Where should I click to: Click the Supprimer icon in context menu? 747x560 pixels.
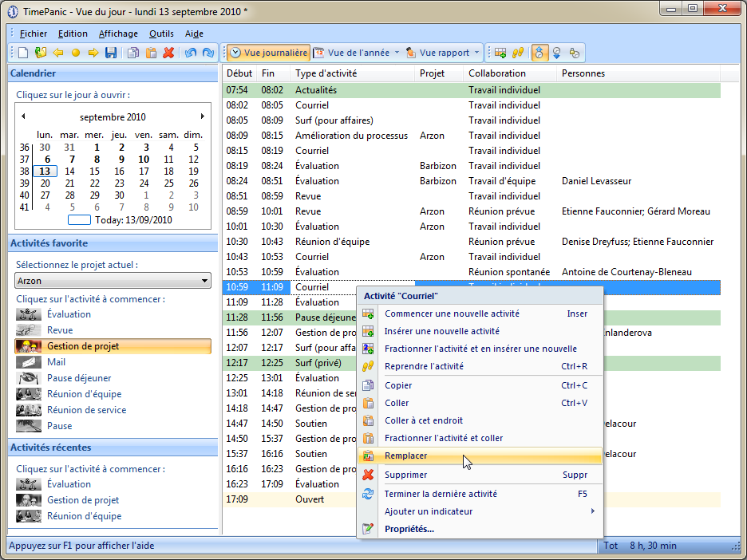coord(368,475)
